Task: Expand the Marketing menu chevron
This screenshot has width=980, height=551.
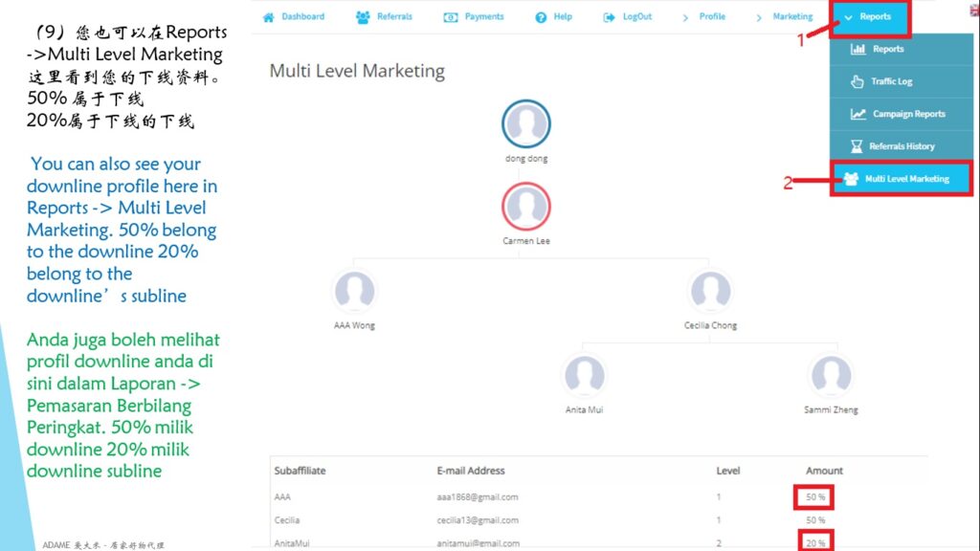Action: (x=760, y=17)
